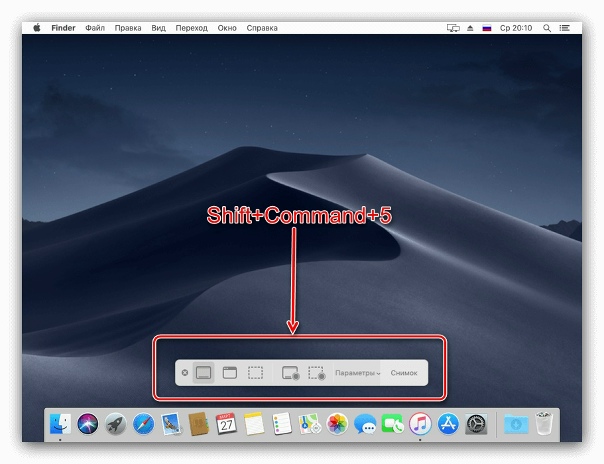Image resolution: width=604 pixels, height=464 pixels.
Task: Open App Store icon in Dock
Action: coord(448,424)
